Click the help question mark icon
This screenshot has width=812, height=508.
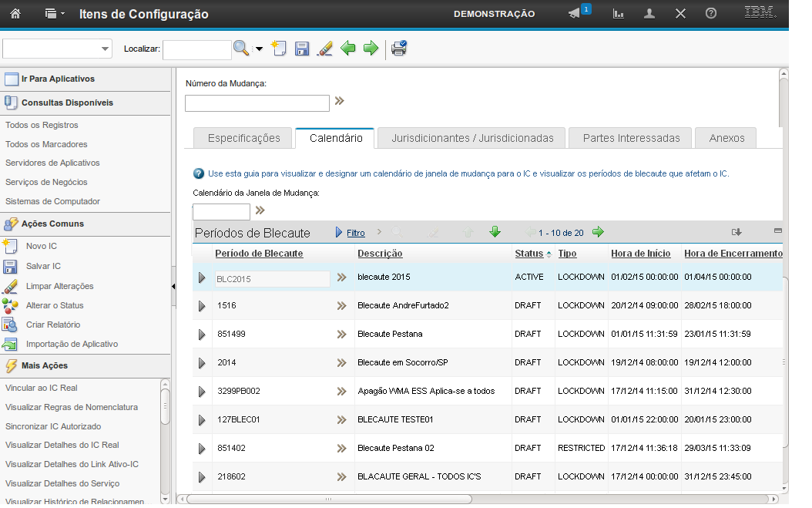click(x=711, y=14)
